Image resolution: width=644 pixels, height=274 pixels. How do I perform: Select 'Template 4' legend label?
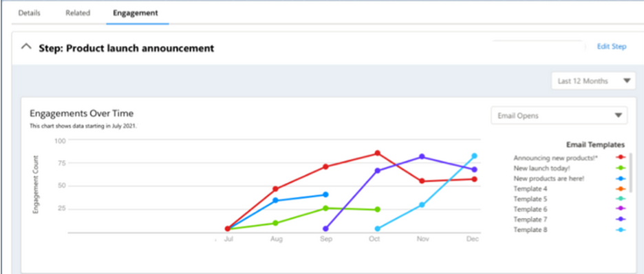coord(530,189)
